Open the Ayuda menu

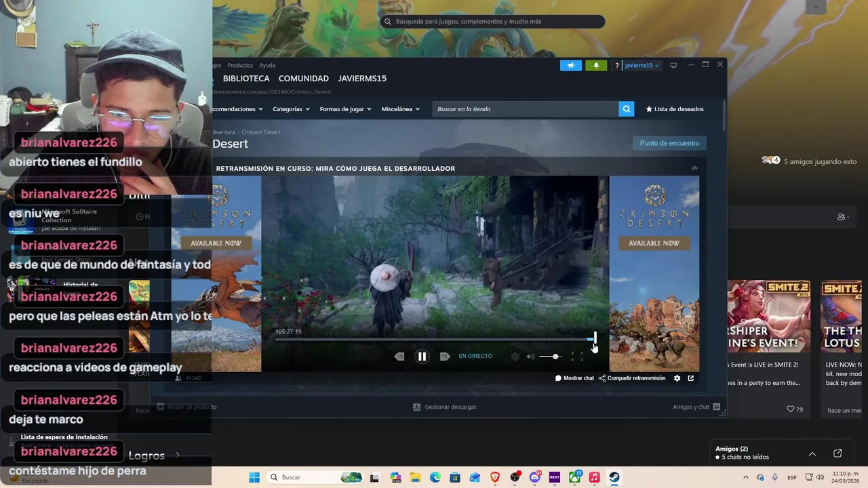click(267, 66)
